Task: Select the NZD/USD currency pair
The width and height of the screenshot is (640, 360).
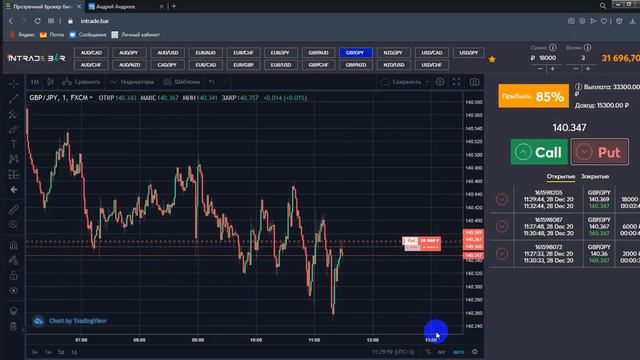Action: pyautogui.click(x=393, y=65)
